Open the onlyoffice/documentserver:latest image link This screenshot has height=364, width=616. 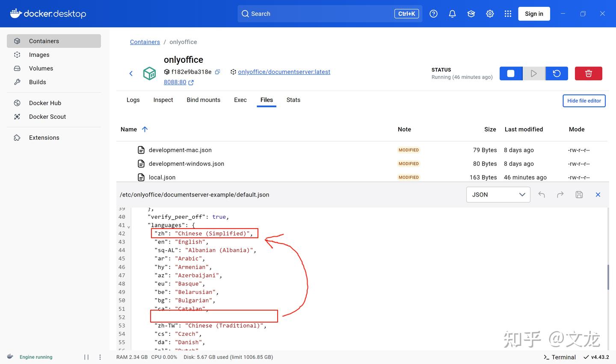click(284, 72)
